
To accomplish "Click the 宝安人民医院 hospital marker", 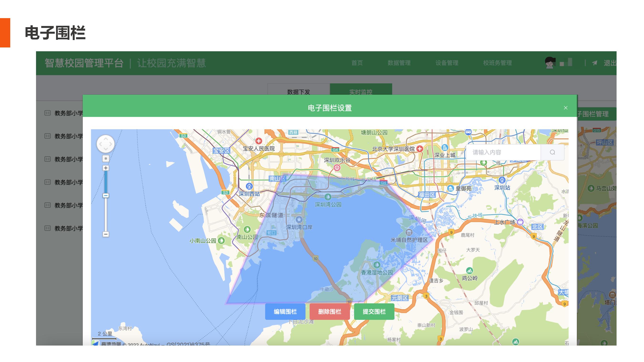I will pos(259,141).
